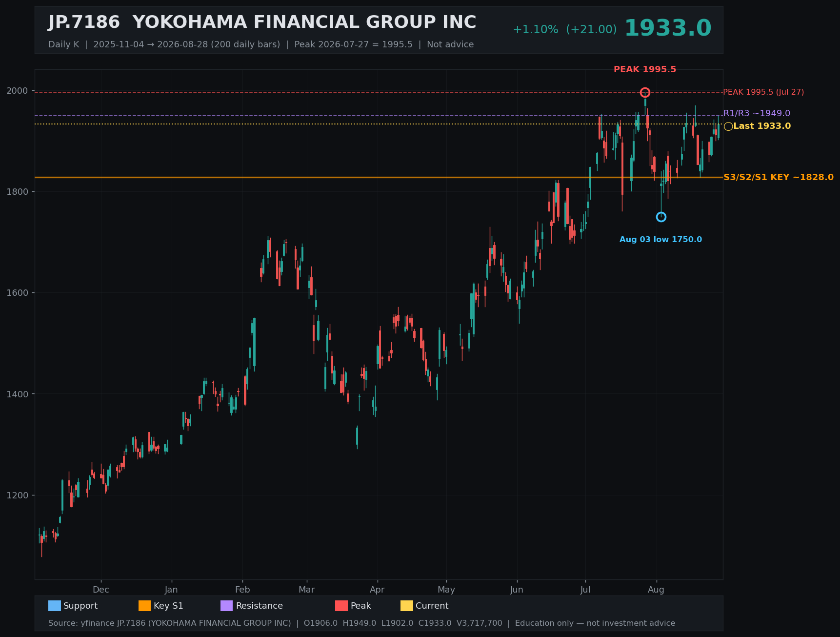Click the "Jan" date-axis label
Image resolution: width=840 pixels, height=637 pixels.
point(171,590)
